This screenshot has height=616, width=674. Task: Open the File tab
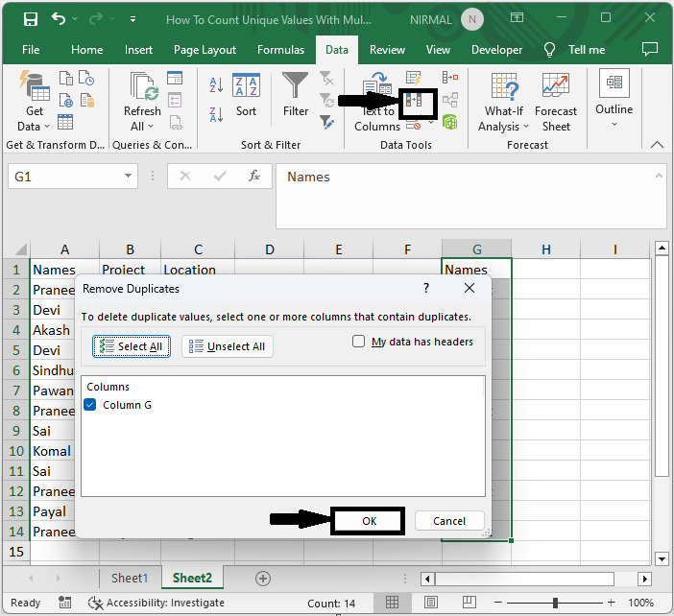tap(31, 50)
